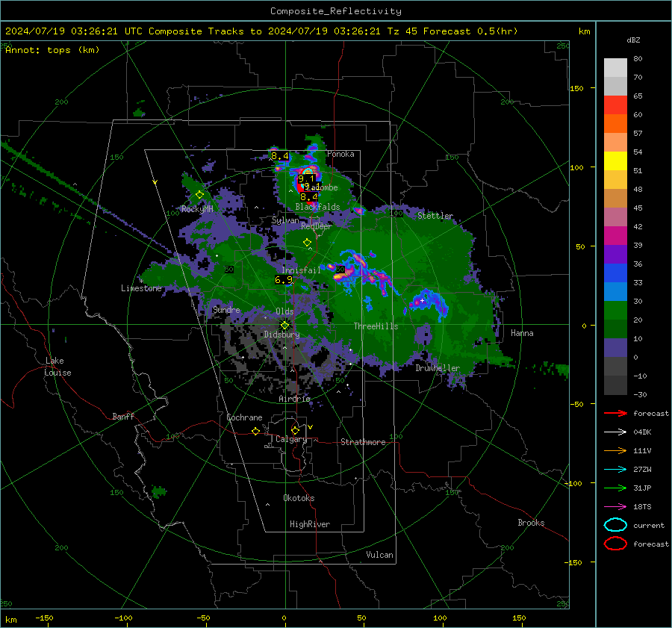Click the Stettler city label
672x628 pixels.
435,216
